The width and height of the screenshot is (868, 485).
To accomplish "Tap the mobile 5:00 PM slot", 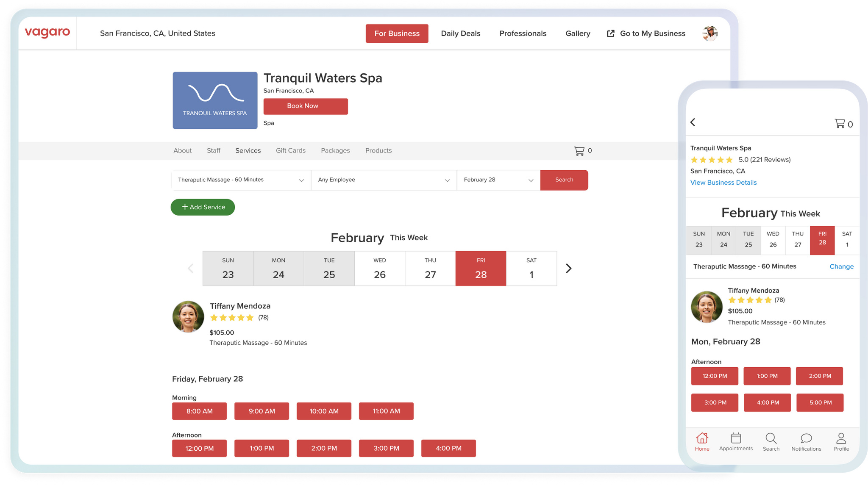I will [820, 403].
